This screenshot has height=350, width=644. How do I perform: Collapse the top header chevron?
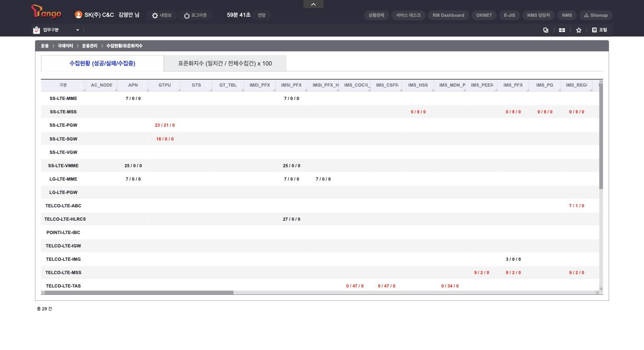[x=313, y=4]
